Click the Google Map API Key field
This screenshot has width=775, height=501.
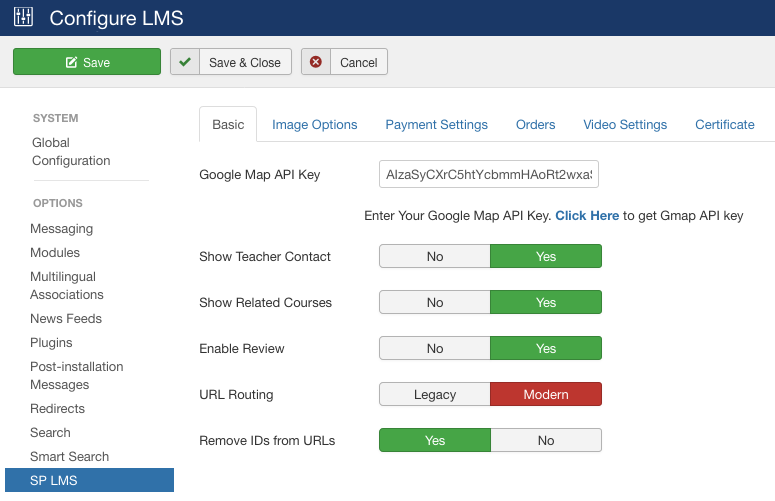488,175
